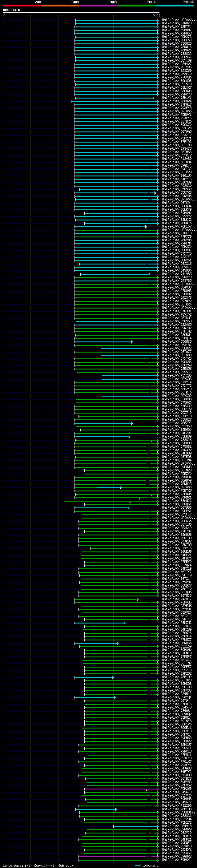The width and height of the screenshot is (197, 868).
Task: Click the query end position 565
Action: (155, 15)
